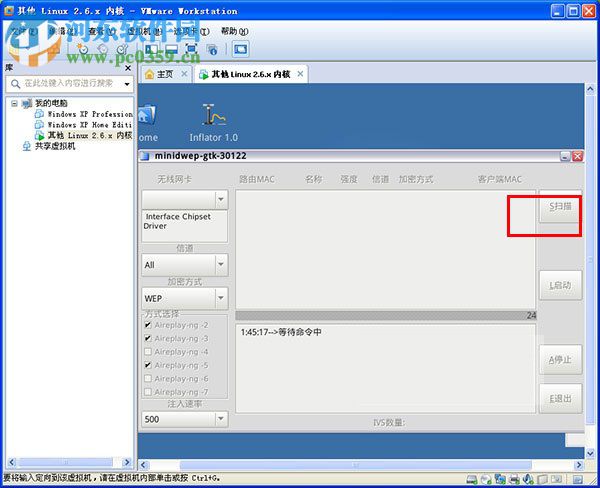Click the Unity mode toolbar icon

pos(212,49)
